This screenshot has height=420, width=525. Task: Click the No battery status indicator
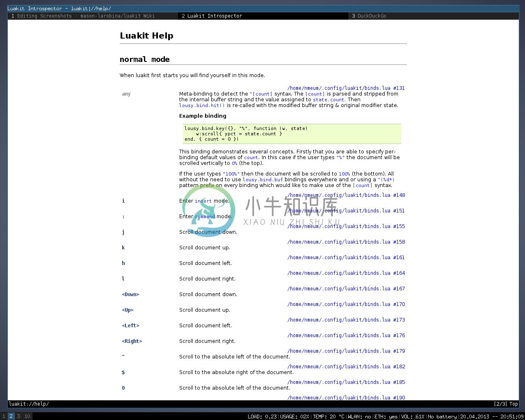click(442, 417)
